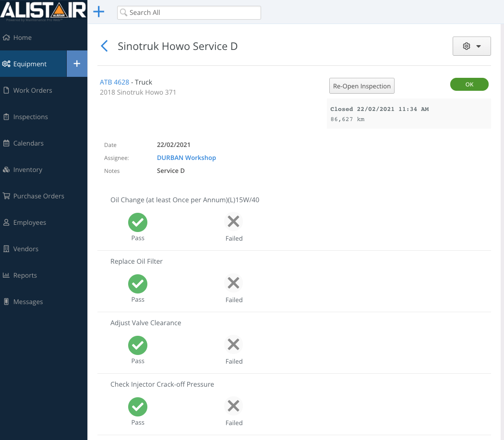Select Equipment in the sidebar
Image resolution: width=504 pixels, height=440 pixels.
(33, 64)
